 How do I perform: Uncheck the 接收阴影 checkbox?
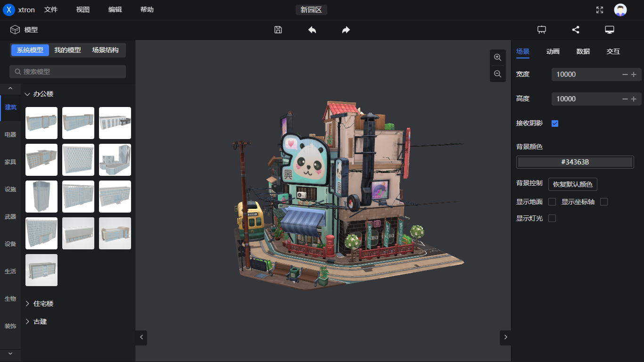point(555,123)
